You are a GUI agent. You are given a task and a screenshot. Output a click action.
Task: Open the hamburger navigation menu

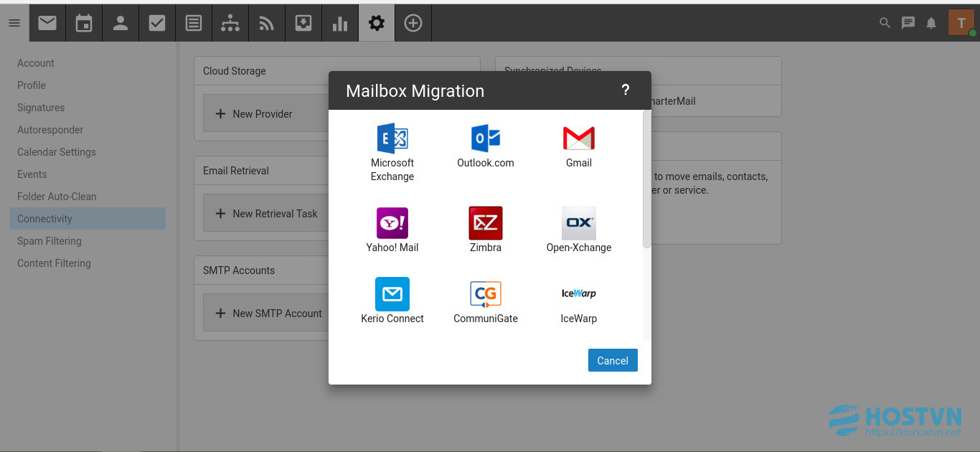click(14, 23)
